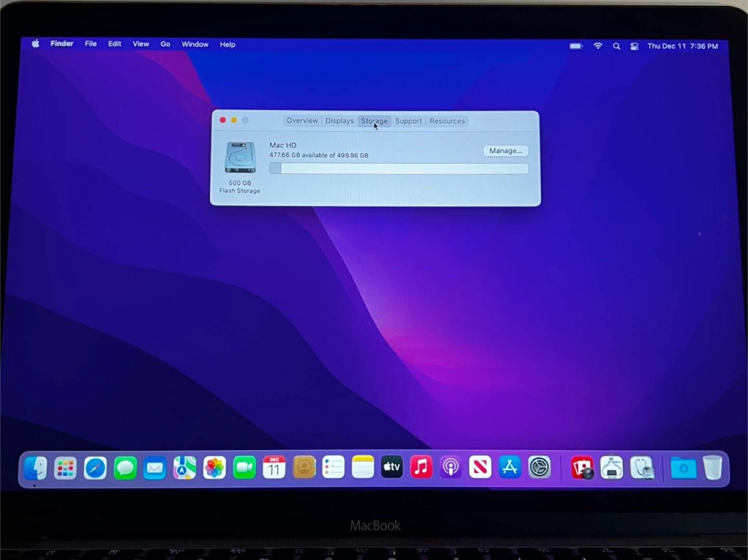Screen dimensions: 748x560
Task: Select the Support tab
Action: [x=408, y=121]
